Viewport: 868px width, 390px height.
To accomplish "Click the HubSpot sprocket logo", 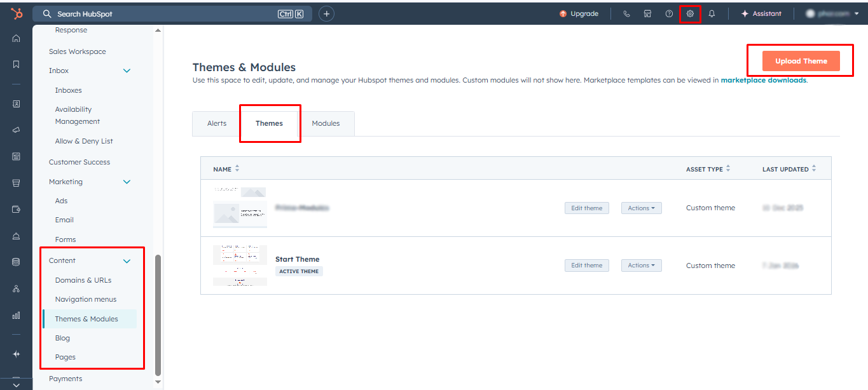I will (x=17, y=13).
